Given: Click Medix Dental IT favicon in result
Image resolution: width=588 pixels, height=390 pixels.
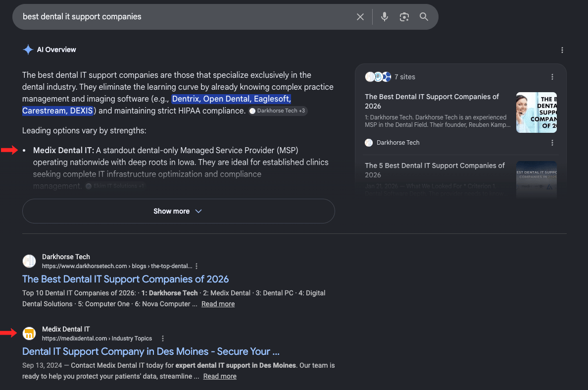Looking at the screenshot, I should (29, 334).
